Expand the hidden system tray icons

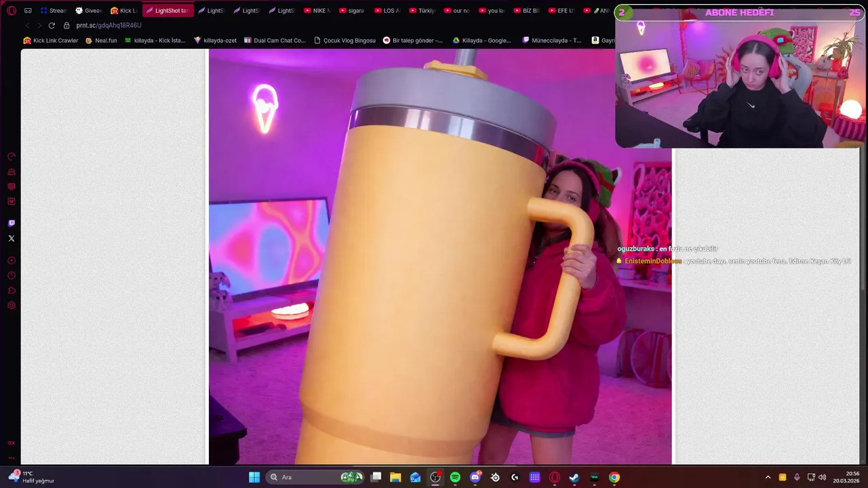tap(768, 477)
